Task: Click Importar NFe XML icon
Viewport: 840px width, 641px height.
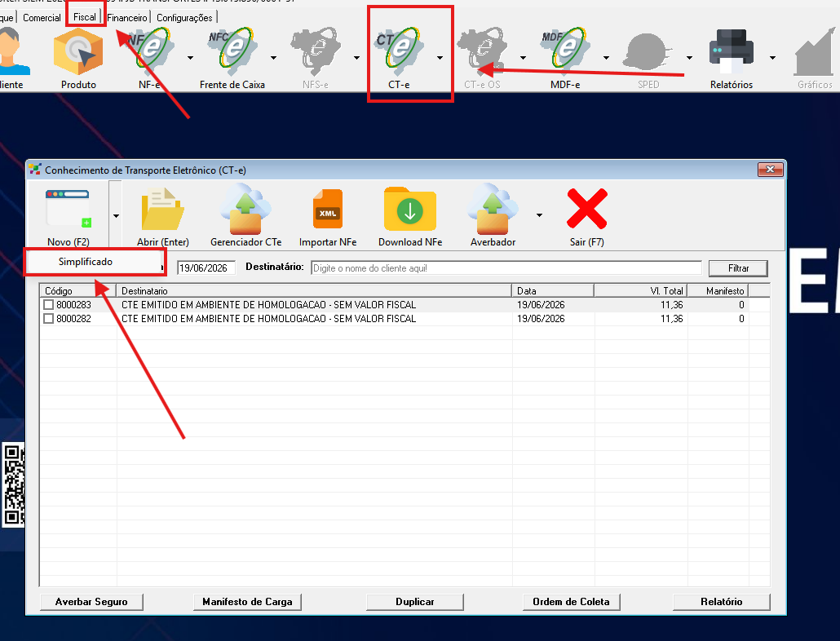Action: coord(328,216)
